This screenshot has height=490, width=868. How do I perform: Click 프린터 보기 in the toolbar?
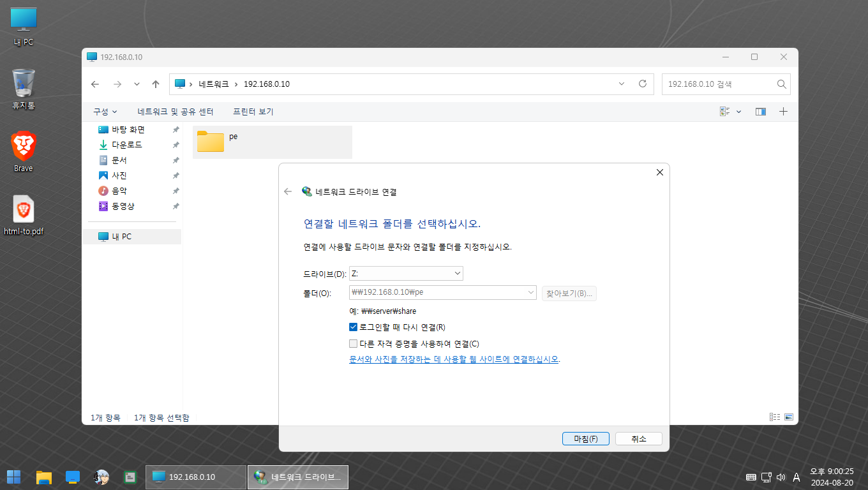tap(253, 112)
